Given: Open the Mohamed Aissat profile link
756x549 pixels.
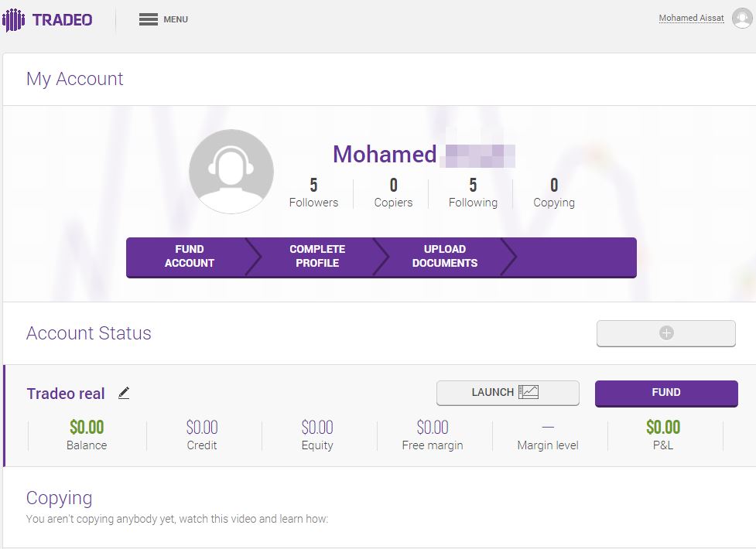Looking at the screenshot, I should pos(691,18).
